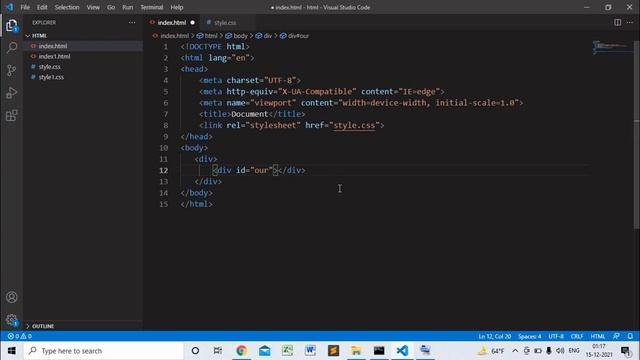This screenshot has width=640, height=360.
Task: Open the View menu
Action: coord(93,7)
